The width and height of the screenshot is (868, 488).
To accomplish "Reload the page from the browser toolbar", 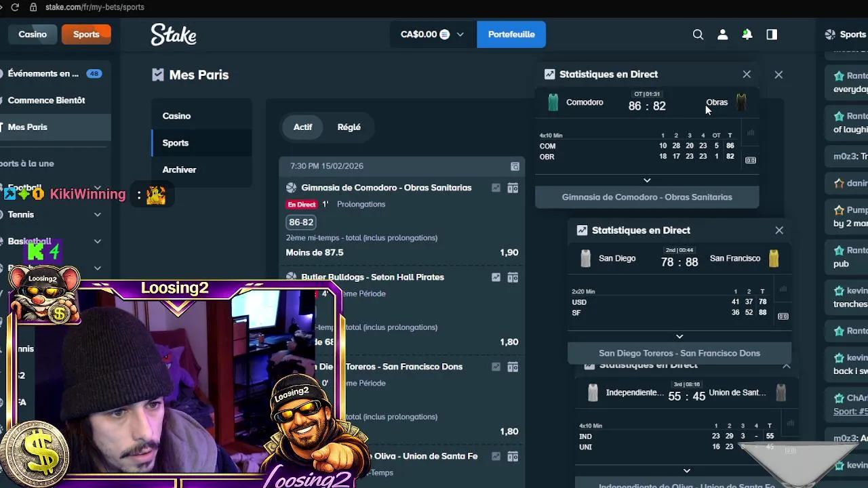I will click(x=15, y=7).
